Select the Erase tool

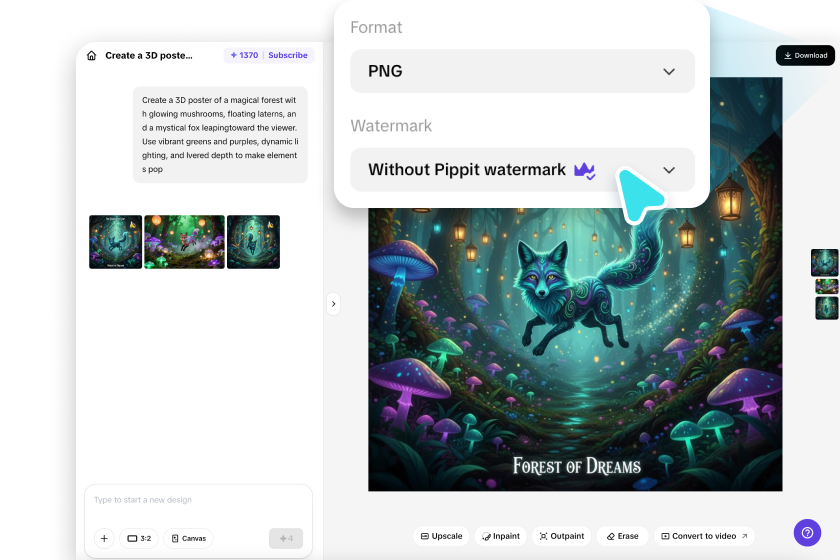click(x=622, y=536)
